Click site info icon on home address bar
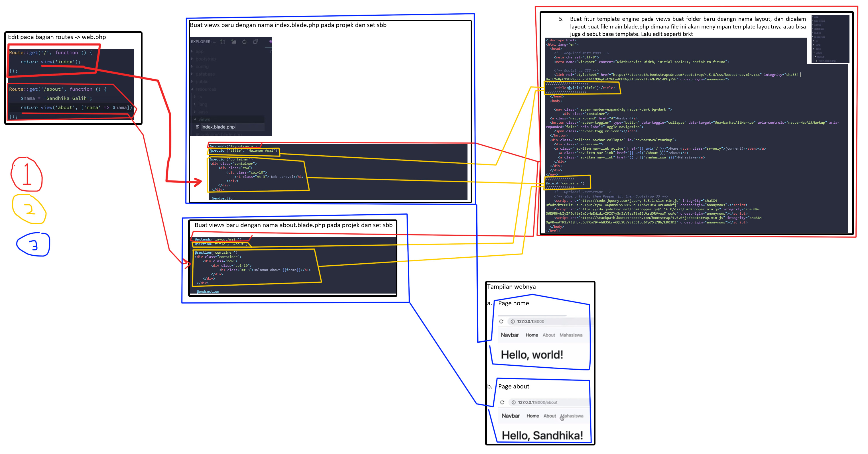 [513, 321]
